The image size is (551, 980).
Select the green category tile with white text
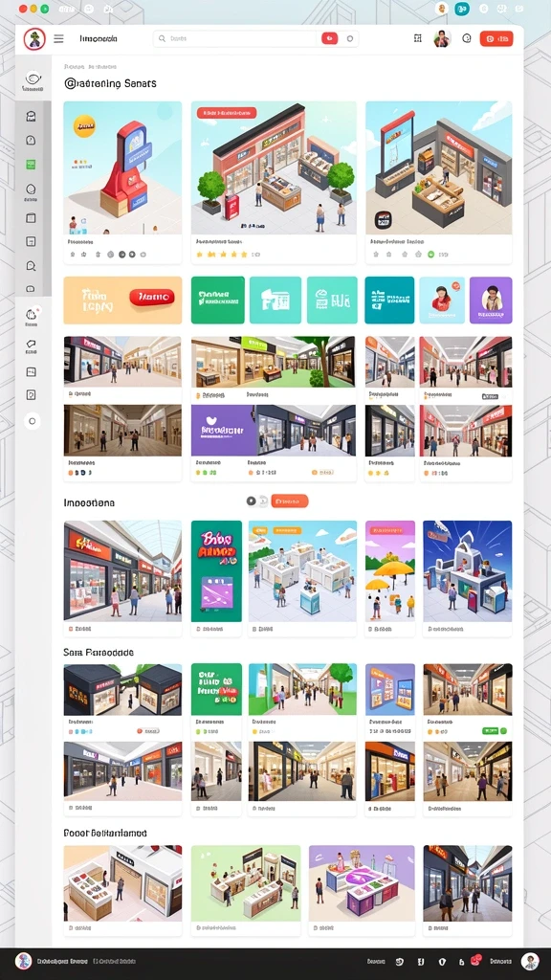pos(218,300)
